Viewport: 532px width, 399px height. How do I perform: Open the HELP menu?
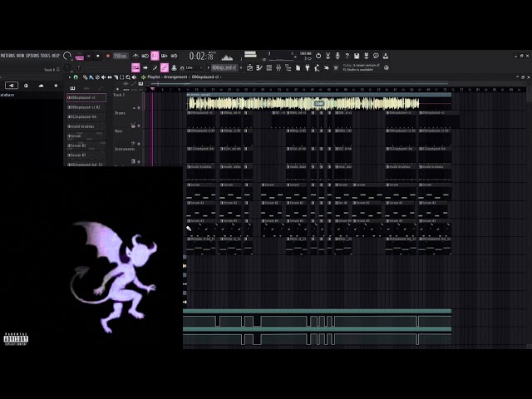coord(56,56)
